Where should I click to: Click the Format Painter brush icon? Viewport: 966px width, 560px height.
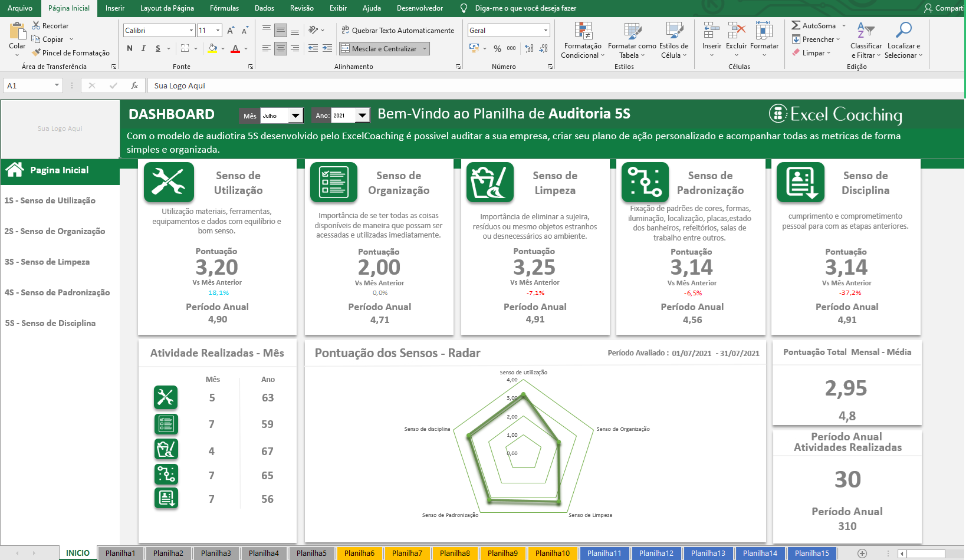pos(37,53)
